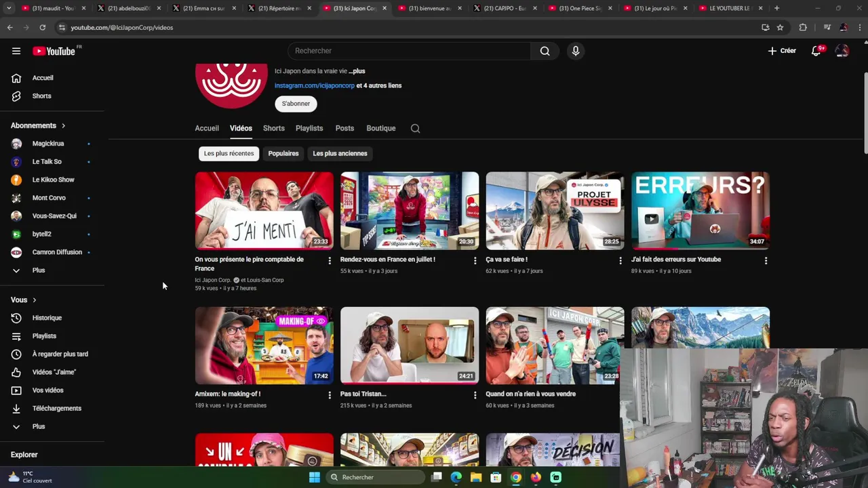This screenshot has height=488, width=868.
Task: Switch to the channel Playlists tab
Action: [x=309, y=128]
